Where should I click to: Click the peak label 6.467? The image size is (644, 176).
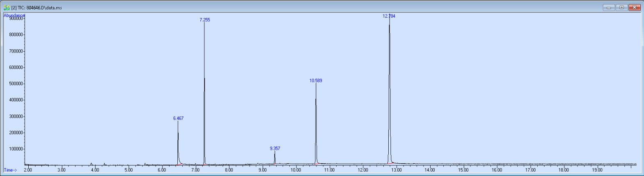[178, 118]
